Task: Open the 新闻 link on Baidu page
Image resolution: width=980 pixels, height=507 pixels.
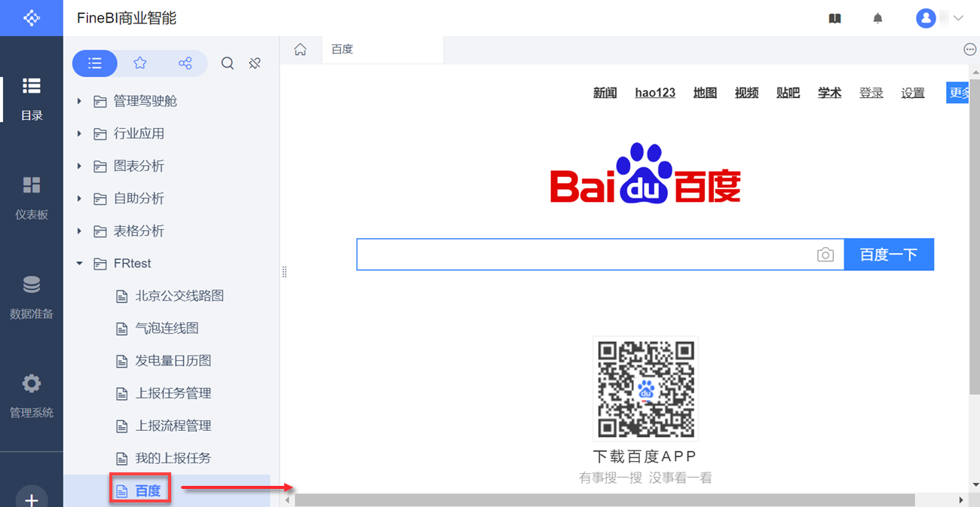Action: tap(605, 93)
